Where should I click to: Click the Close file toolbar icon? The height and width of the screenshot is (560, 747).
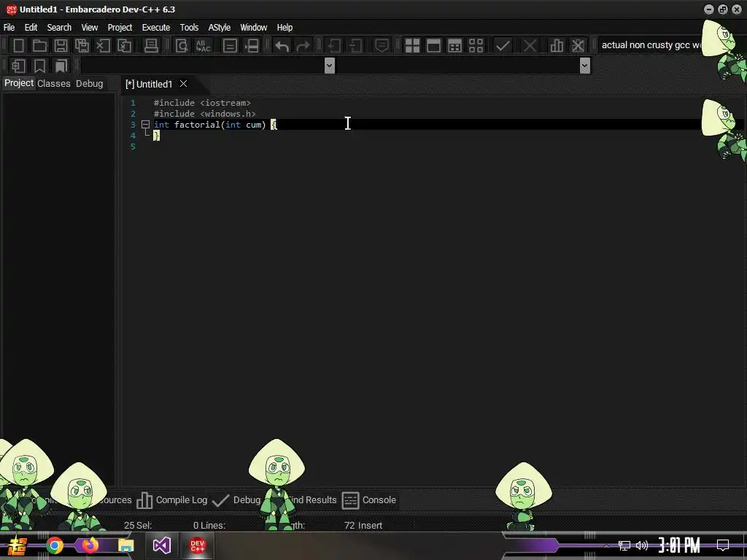pos(103,46)
